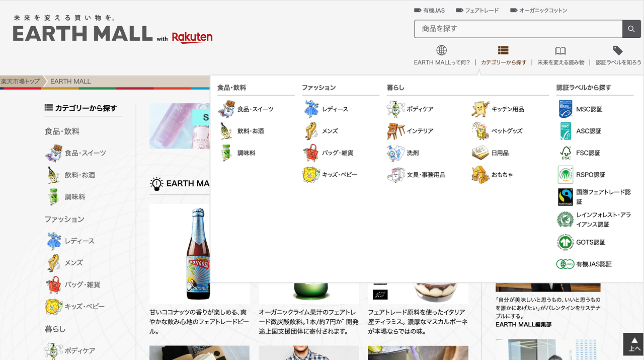The width and height of the screenshot is (644, 360).
Task: Click the EARTH MALL breadcrumb item
Action: [70, 81]
